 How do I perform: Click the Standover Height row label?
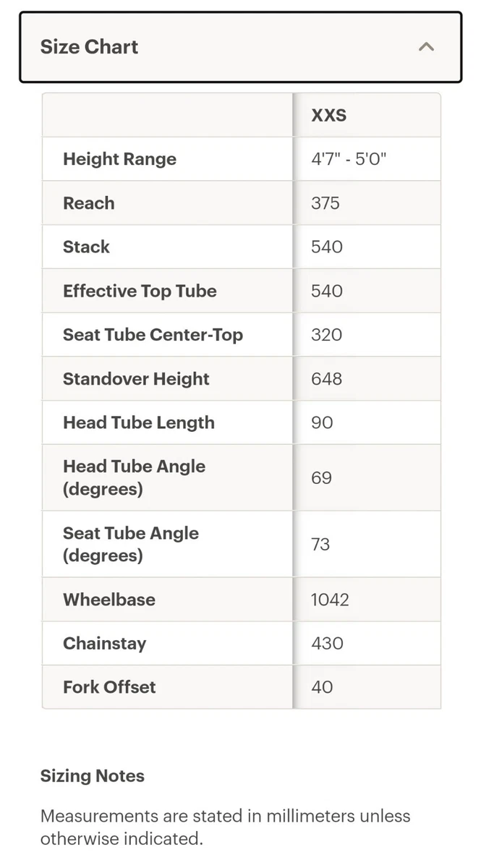pos(136,379)
